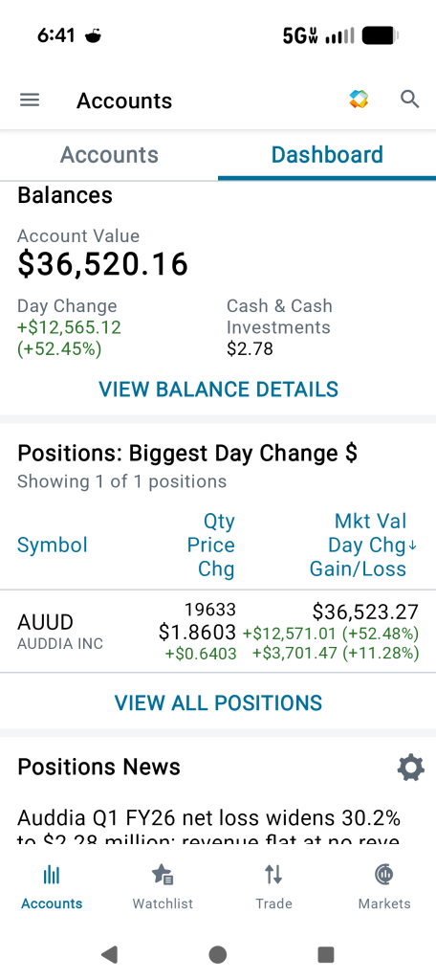Sort by Qty Price Chg column header
This screenshot has width=436, height=980.
click(210, 545)
